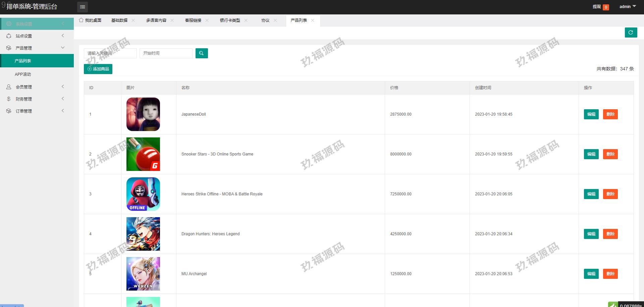644x307 pixels.
Task: Click the keyword search input field
Action: coord(110,53)
